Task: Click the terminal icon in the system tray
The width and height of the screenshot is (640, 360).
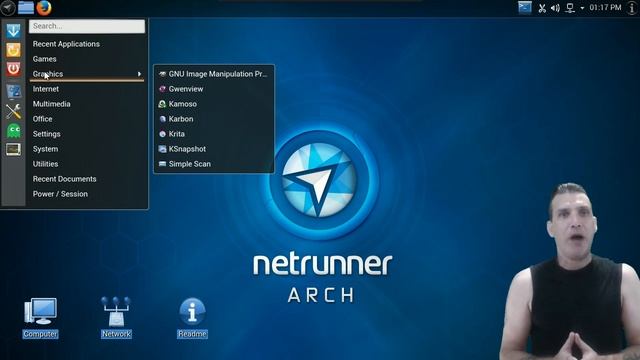Action: (524, 7)
